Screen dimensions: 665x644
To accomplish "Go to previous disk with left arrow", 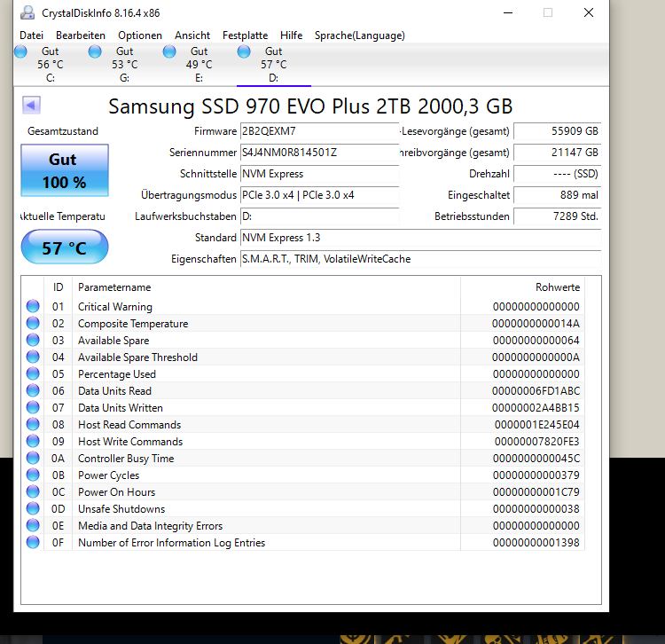I will pos(31,106).
